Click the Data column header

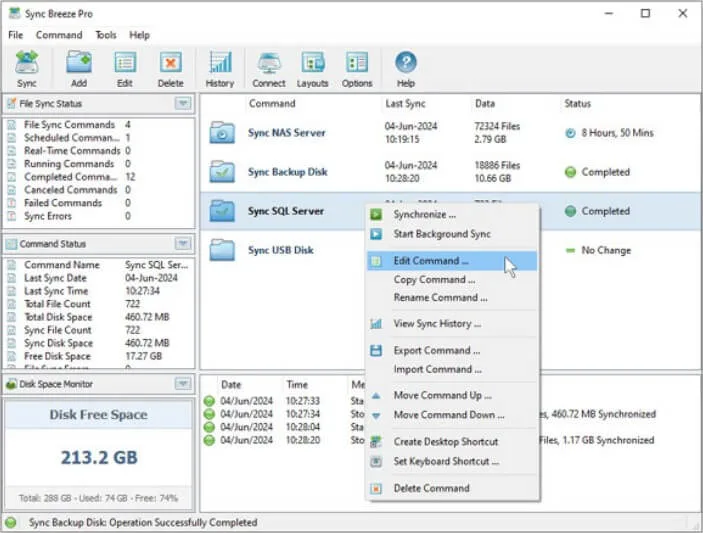485,104
